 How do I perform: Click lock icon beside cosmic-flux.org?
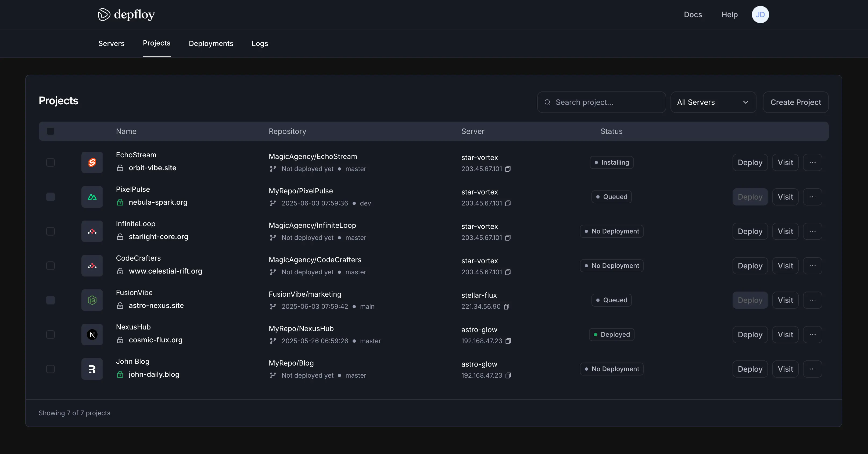(120, 340)
